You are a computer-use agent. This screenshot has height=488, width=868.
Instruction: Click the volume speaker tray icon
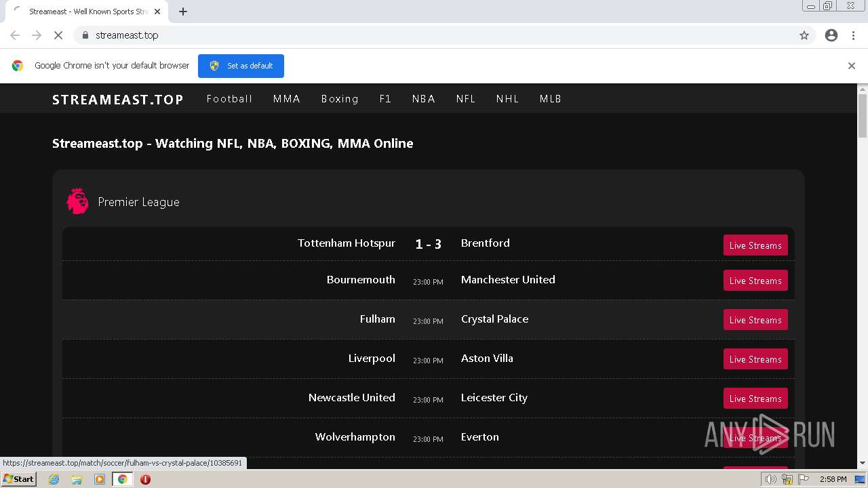[x=771, y=479]
